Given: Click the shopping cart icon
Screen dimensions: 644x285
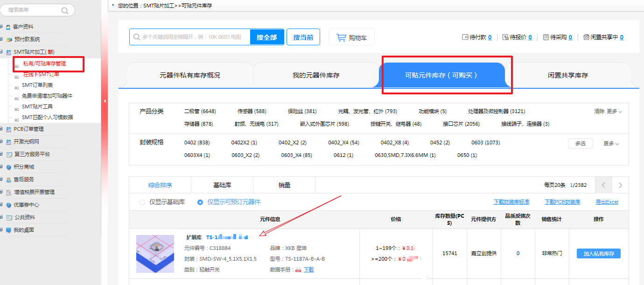Looking at the screenshot, I should [x=342, y=37].
